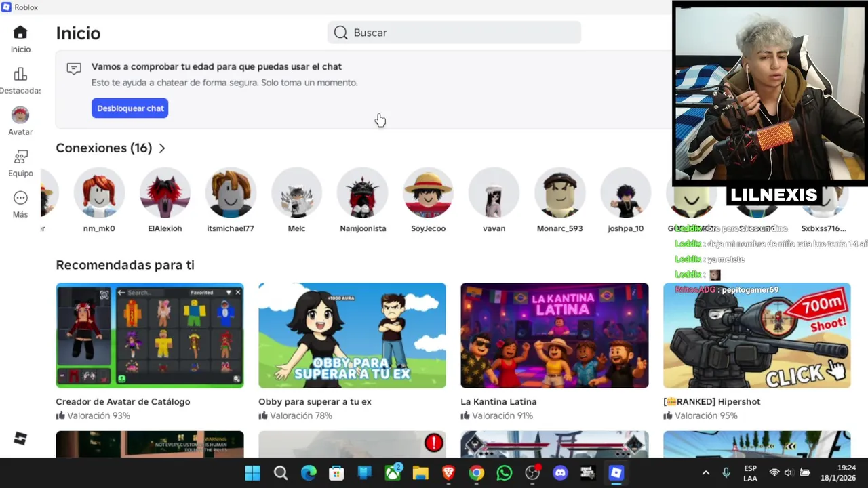Open the Más menu in sidebar
868x488 pixels.
point(20,205)
